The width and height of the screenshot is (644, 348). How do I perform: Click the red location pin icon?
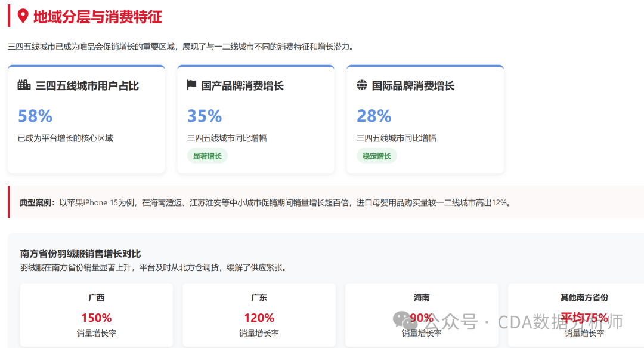[23, 16]
